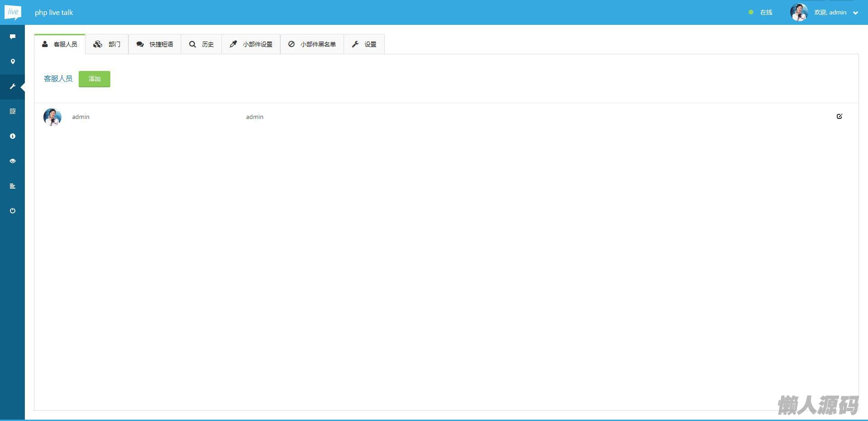Image resolution: width=868 pixels, height=421 pixels.
Task: Open the 历史 tab
Action: pyautogui.click(x=202, y=44)
